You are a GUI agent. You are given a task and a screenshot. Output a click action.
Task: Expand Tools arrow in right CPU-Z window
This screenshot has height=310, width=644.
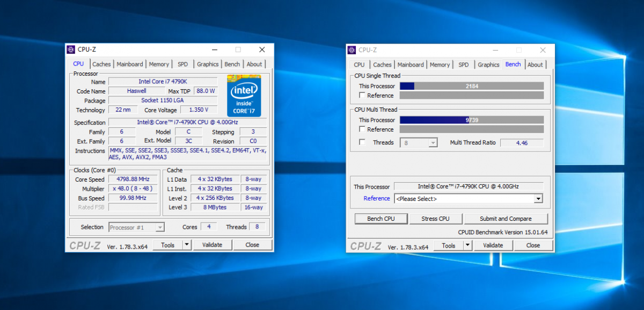(x=467, y=246)
